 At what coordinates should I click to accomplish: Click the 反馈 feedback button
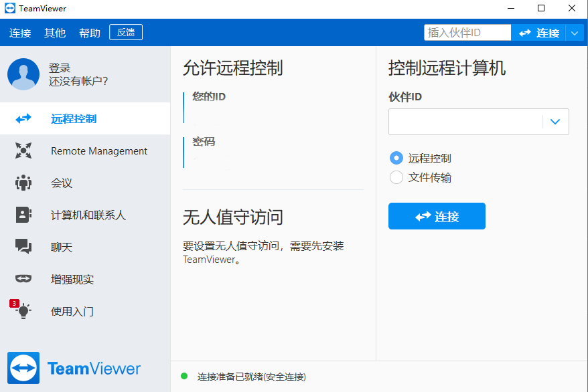[126, 32]
